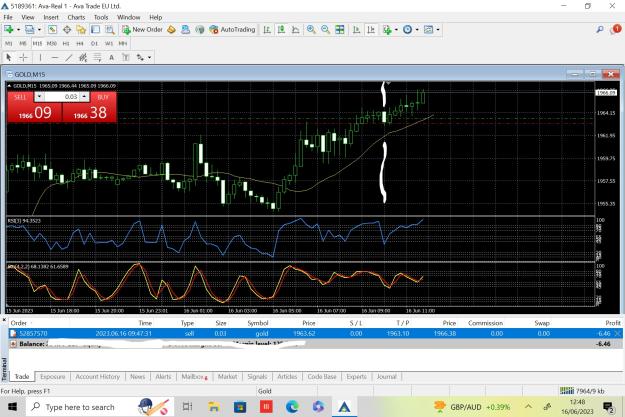Collapse the one-click trading panel triangle
The image size is (625, 417).
(9, 86)
